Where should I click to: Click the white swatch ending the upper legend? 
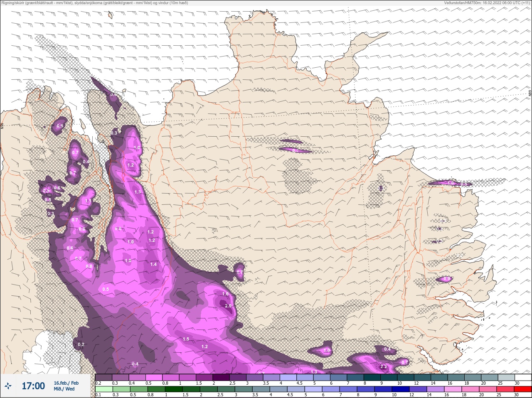pyautogui.click(x=522, y=377)
